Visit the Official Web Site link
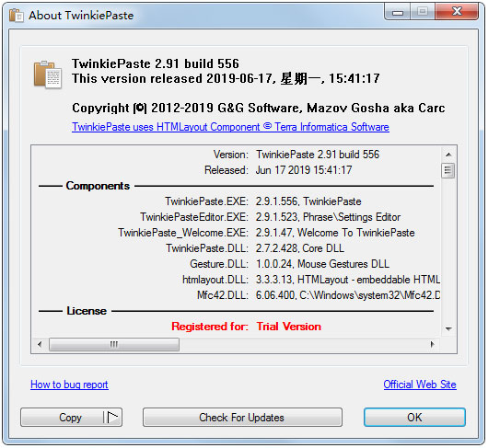488x448 pixels. (420, 385)
